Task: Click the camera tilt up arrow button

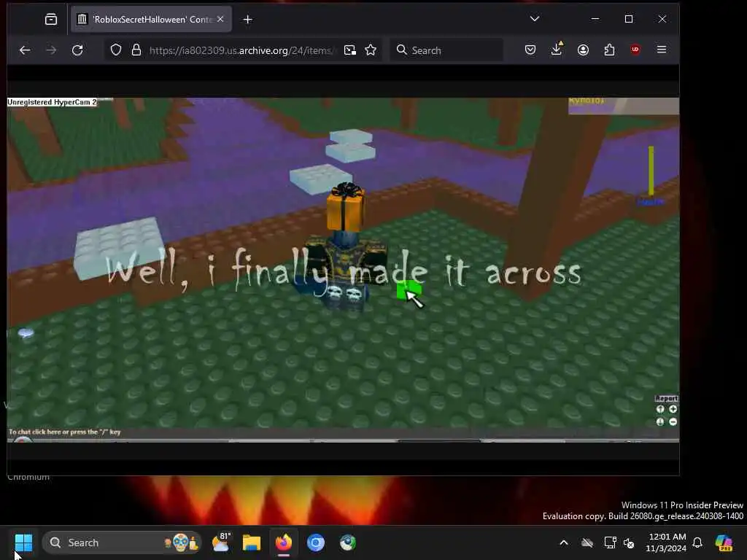Action: 659,409
